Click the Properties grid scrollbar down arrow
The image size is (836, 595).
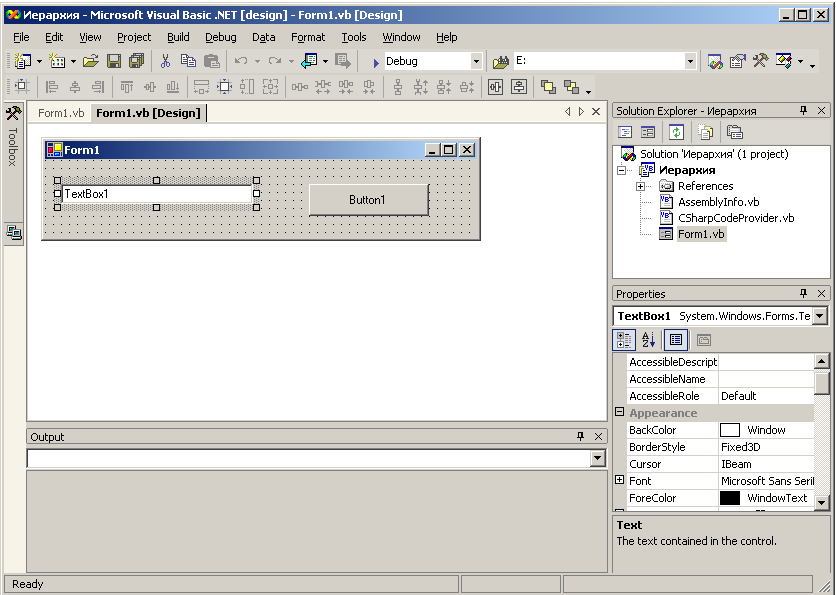click(x=822, y=502)
